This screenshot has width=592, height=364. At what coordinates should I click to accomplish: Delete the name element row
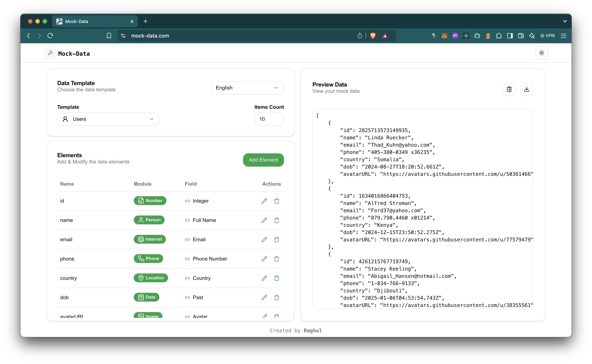pyautogui.click(x=276, y=220)
